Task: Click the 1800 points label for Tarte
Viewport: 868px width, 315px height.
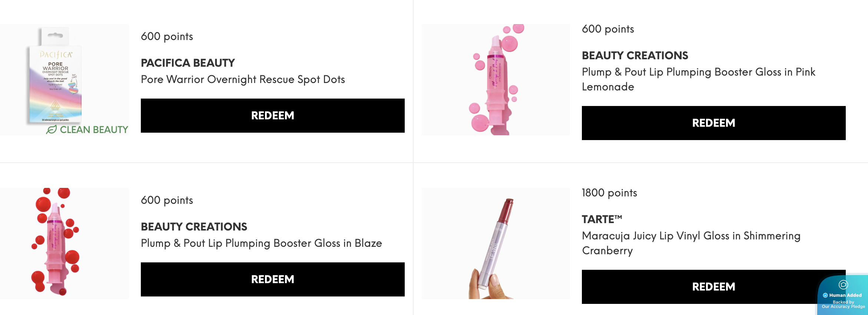Action: tap(609, 193)
